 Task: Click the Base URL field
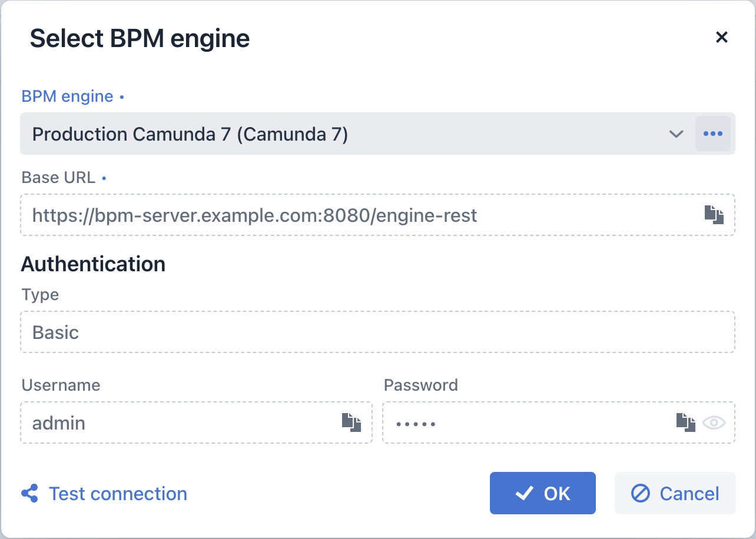click(x=377, y=215)
